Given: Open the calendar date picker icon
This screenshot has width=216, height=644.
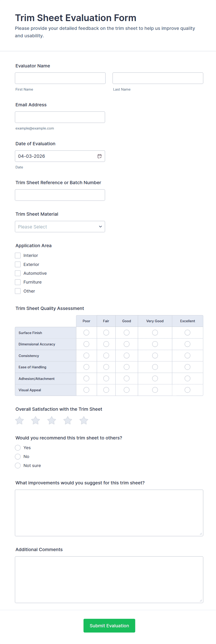Looking at the screenshot, I should pos(99,156).
